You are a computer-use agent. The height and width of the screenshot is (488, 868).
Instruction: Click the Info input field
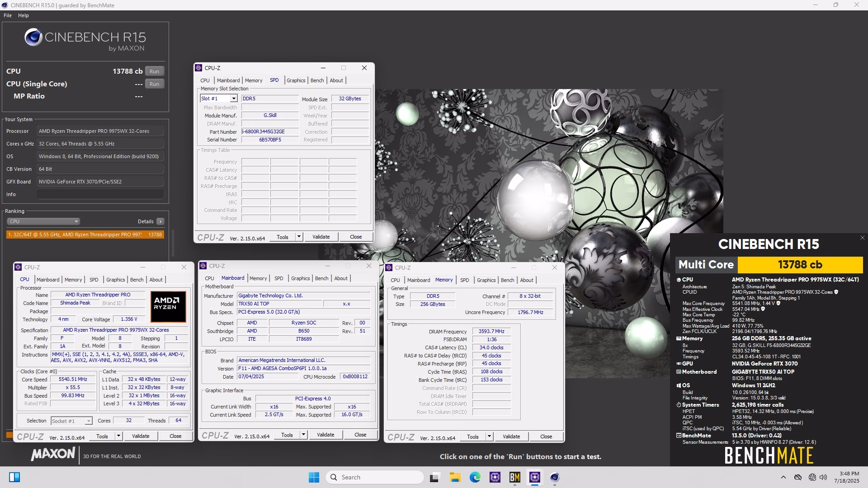100,194
